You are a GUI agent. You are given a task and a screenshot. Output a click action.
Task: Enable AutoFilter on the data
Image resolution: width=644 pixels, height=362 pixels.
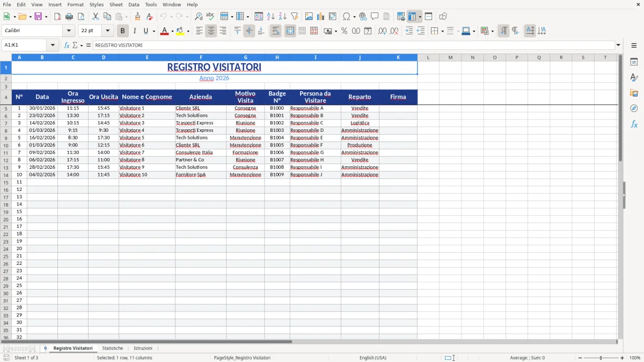click(294, 16)
